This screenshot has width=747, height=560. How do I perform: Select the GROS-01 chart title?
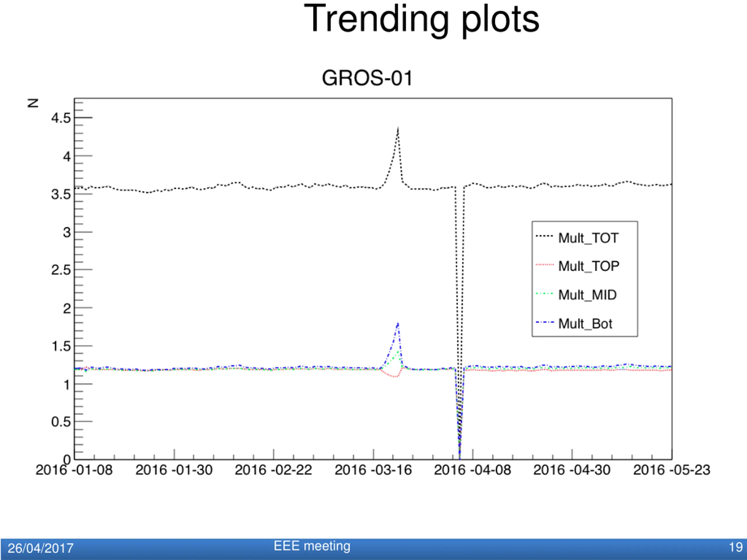pos(367,78)
